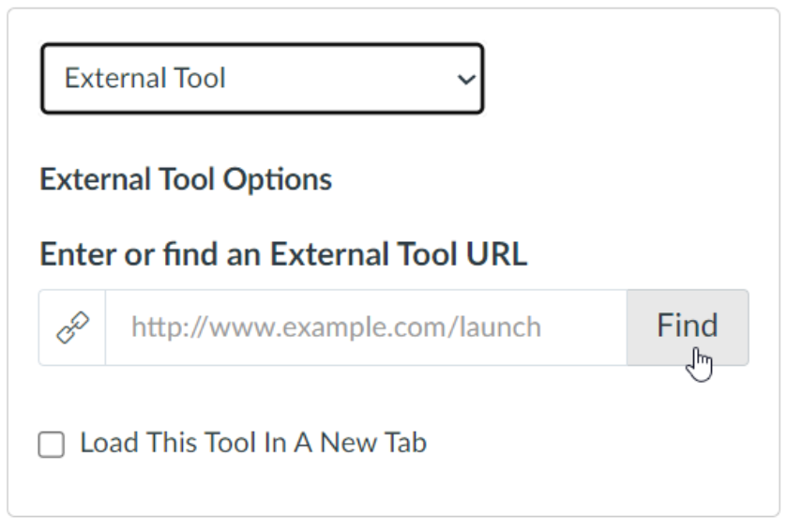Image resolution: width=788 pixels, height=532 pixels.
Task: Find an external tool via Find button
Action: coord(688,327)
